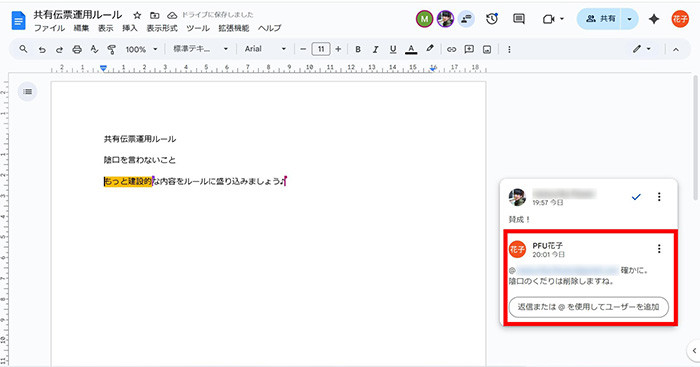This screenshot has height=367, width=700.
Task: Open the Arial font dropdown
Action: (265, 49)
